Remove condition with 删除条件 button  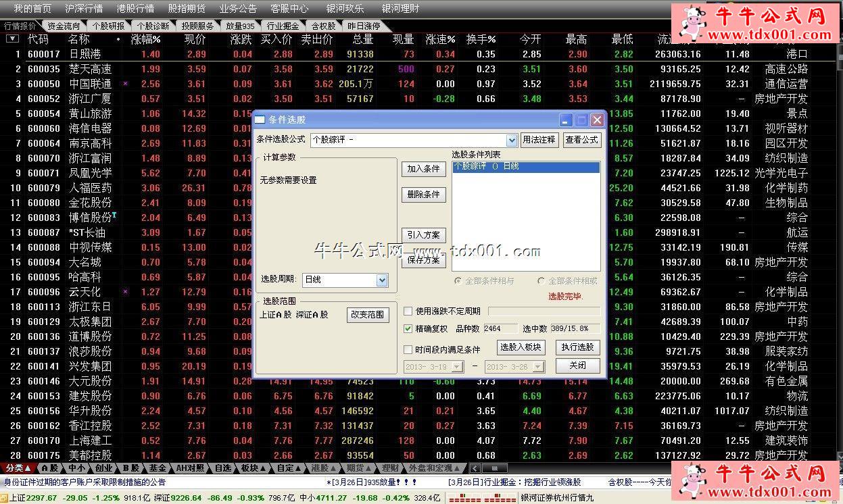[x=424, y=195]
